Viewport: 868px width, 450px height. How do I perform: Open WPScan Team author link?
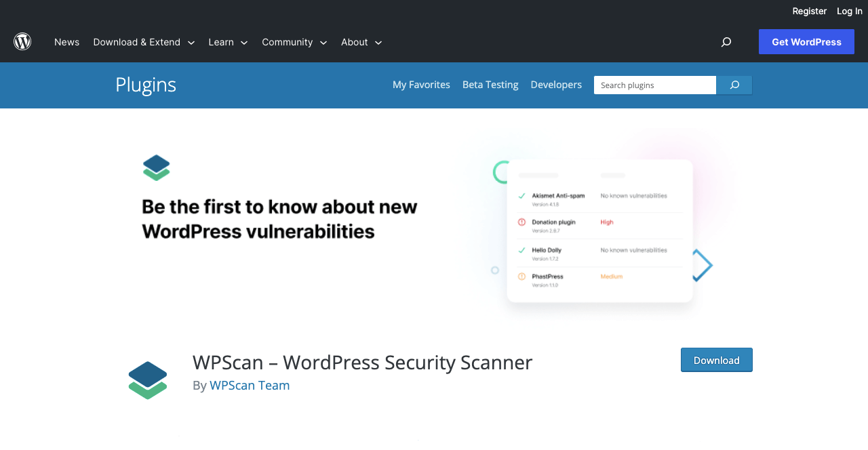pyautogui.click(x=250, y=385)
